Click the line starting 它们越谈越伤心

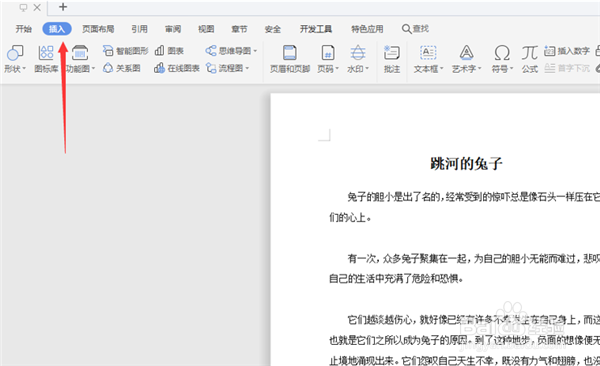pos(473,319)
